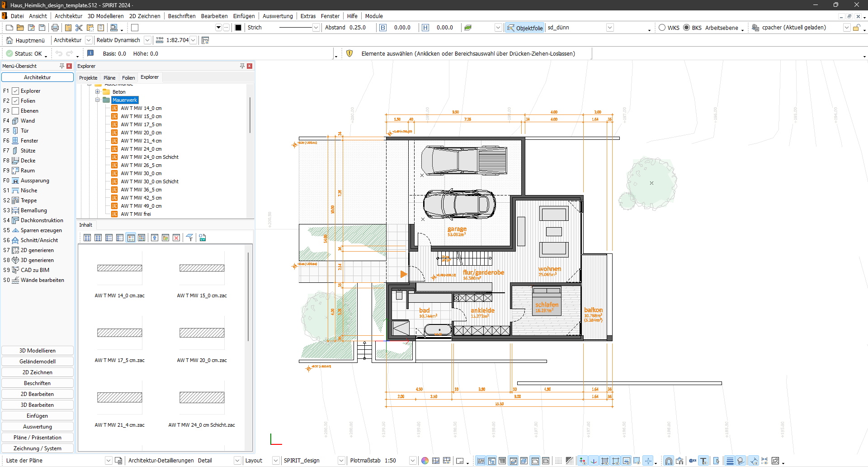Open the Relativ Dynamisch dropdown
Image resolution: width=868 pixels, height=467 pixels.
coord(147,40)
